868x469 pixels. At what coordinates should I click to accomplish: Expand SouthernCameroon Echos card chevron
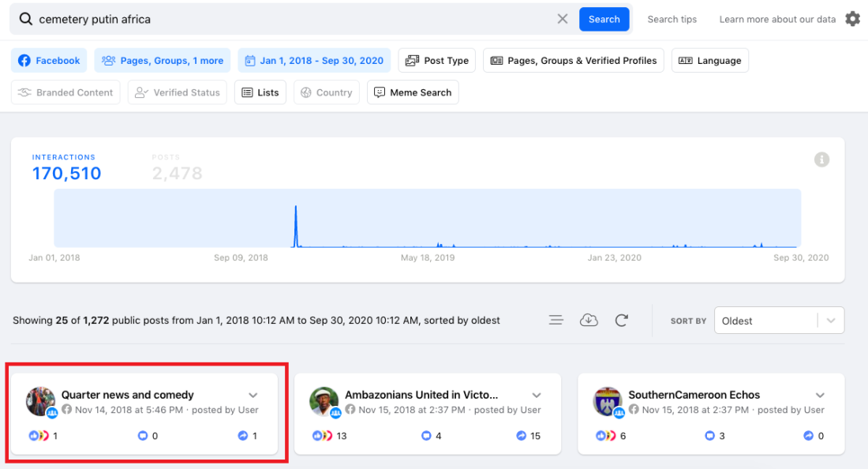(820, 396)
